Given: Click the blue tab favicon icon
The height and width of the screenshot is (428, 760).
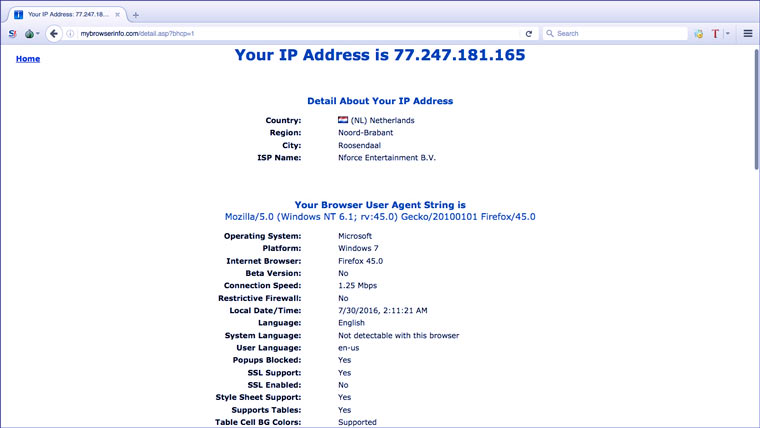Looking at the screenshot, I should [x=18, y=15].
